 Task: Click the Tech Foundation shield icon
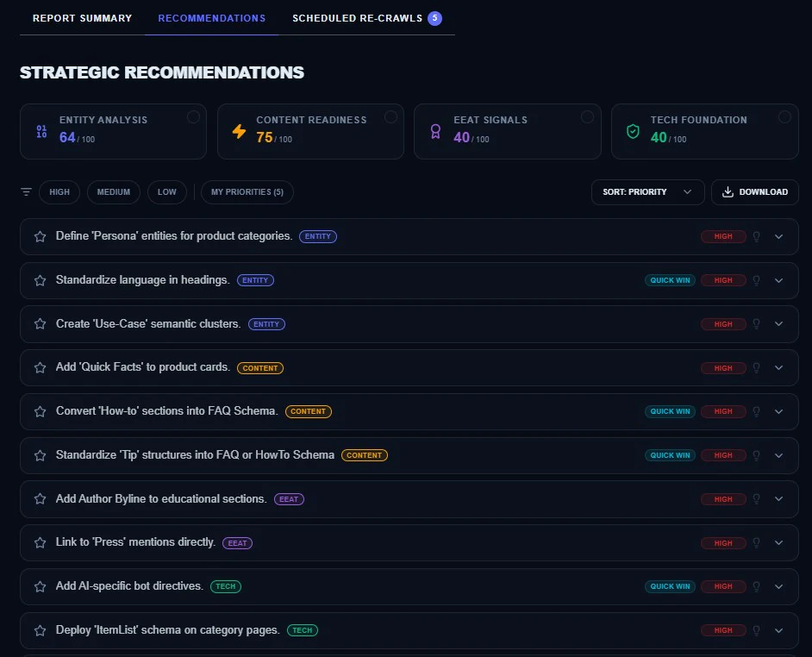(633, 132)
